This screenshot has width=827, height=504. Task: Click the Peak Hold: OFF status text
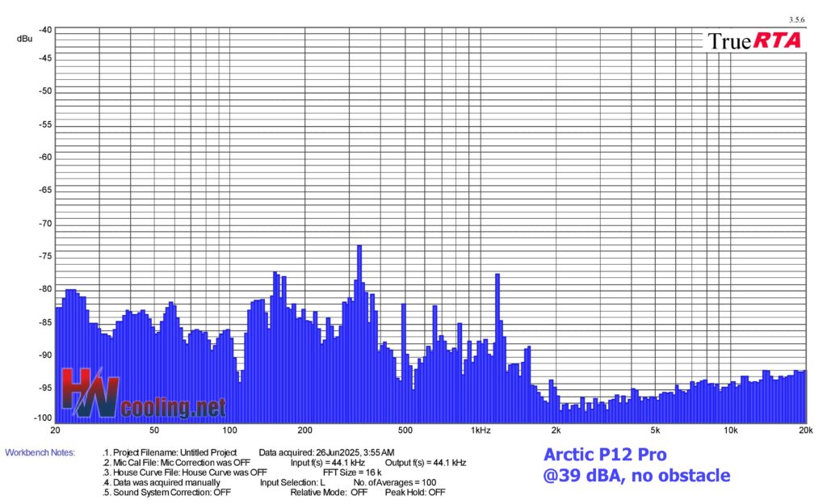pyautogui.click(x=414, y=492)
